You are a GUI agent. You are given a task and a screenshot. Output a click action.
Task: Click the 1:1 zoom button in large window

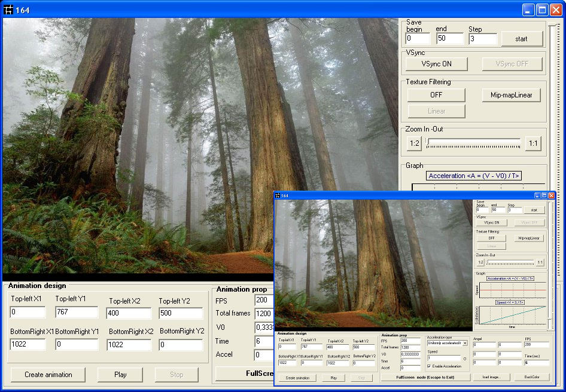[x=533, y=143]
